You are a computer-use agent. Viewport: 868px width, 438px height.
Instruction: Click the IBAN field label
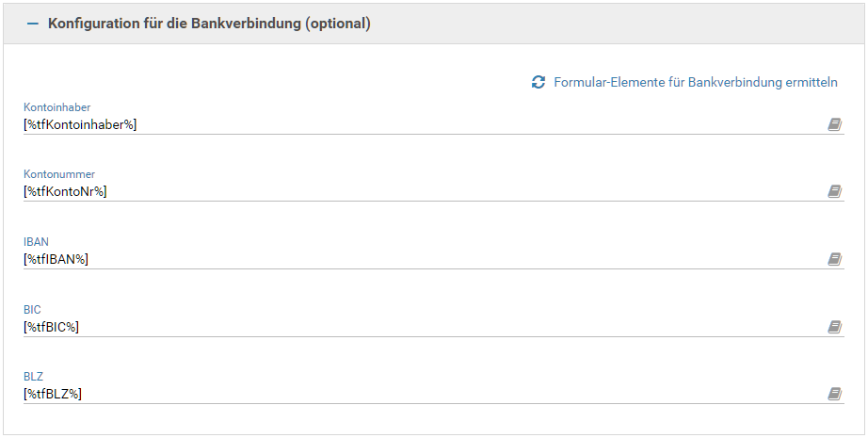pyautogui.click(x=36, y=242)
